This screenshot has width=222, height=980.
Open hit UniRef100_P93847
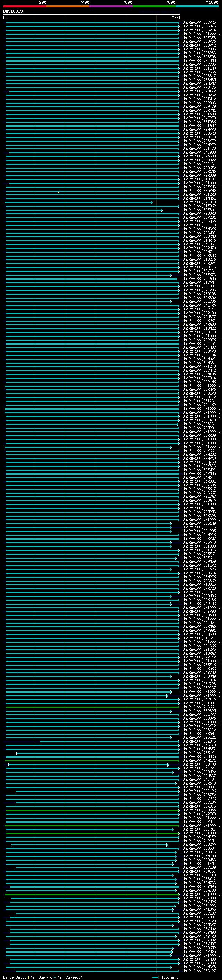point(199,76)
